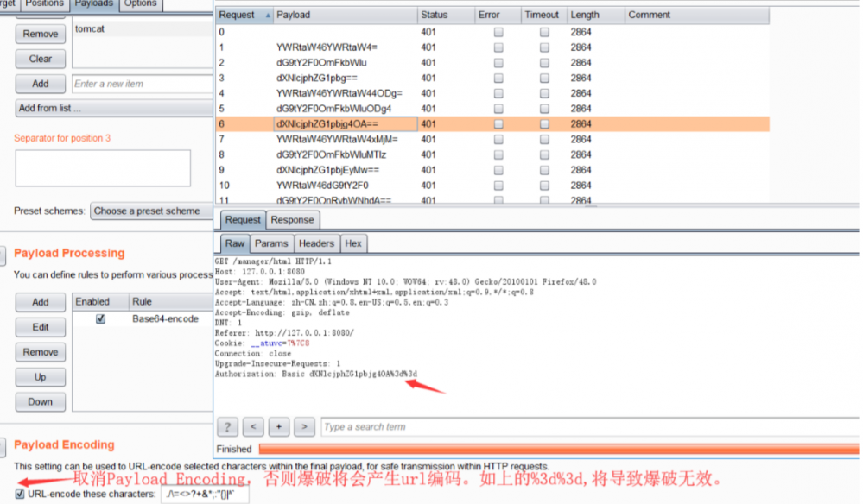Select payload YWRtaW46dG9tY2F0 row
This screenshot has height=504, width=863.
(x=492, y=186)
